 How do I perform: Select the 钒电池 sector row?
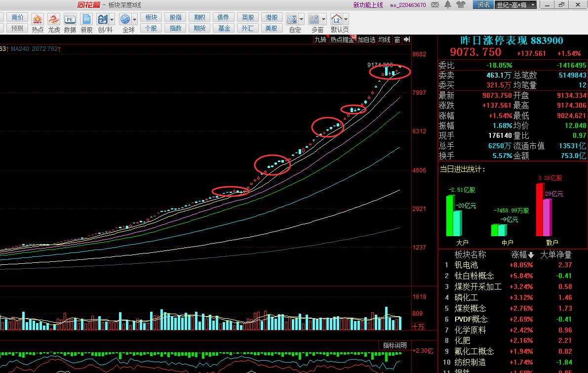466,265
